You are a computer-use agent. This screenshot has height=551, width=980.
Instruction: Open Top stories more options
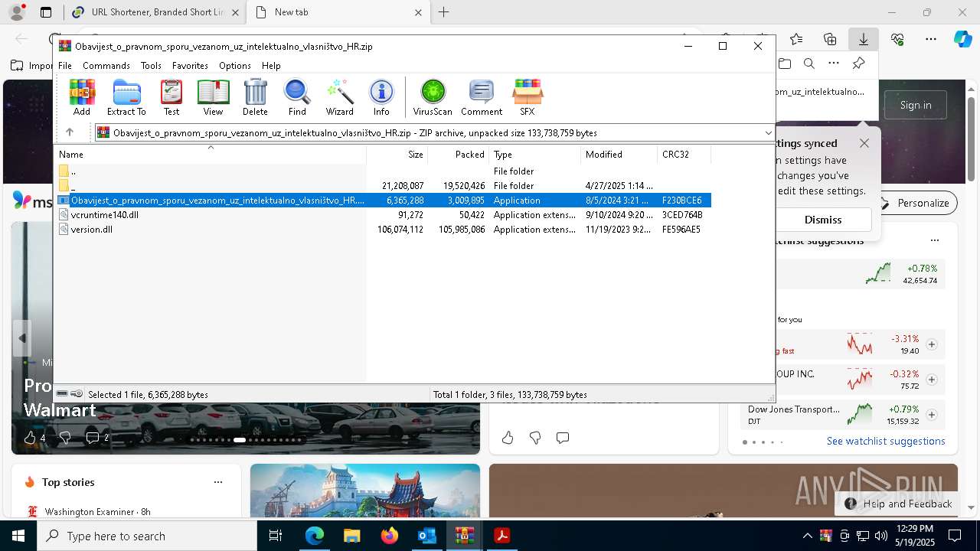coord(218,482)
